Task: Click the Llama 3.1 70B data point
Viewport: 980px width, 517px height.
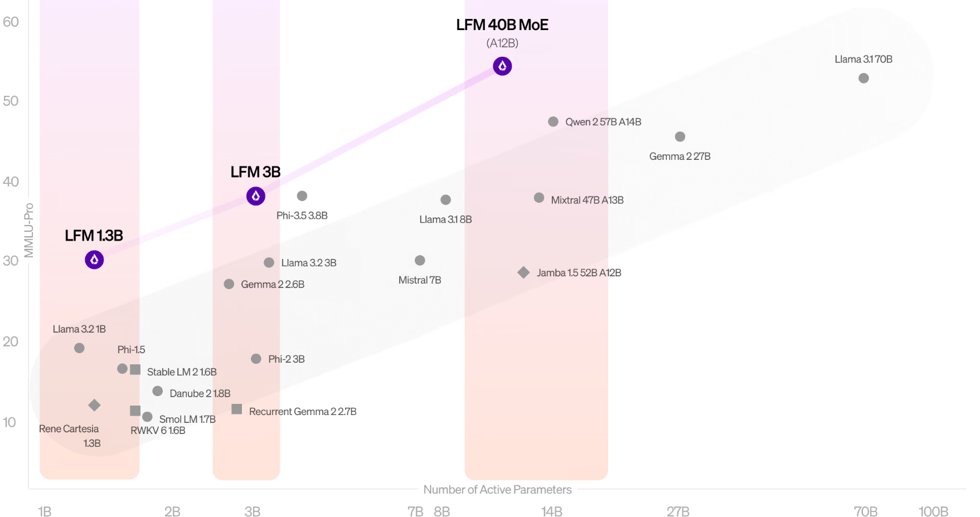Action: pos(863,78)
